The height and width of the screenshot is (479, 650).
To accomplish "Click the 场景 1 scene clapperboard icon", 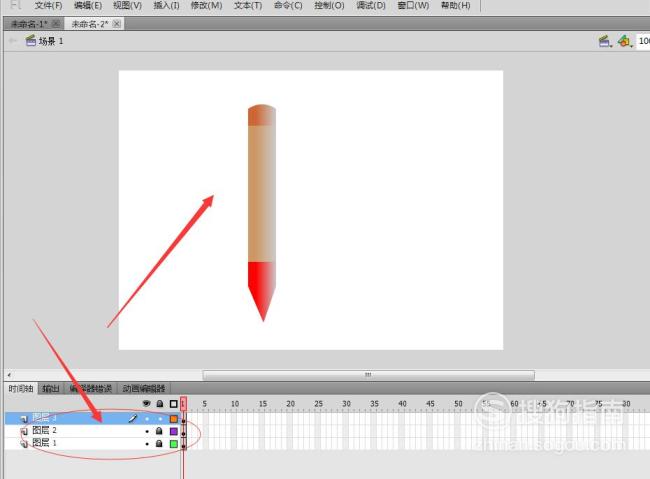I will coord(31,41).
